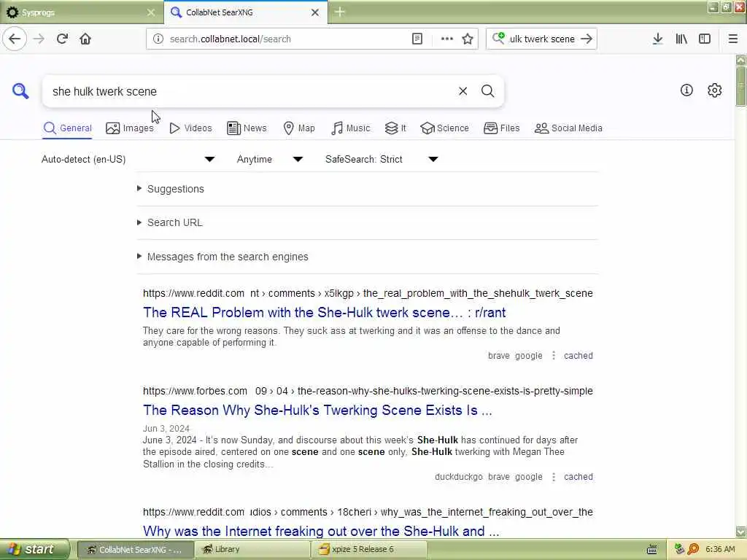
Task: Open the browser Library menu icon
Action: coord(681,39)
